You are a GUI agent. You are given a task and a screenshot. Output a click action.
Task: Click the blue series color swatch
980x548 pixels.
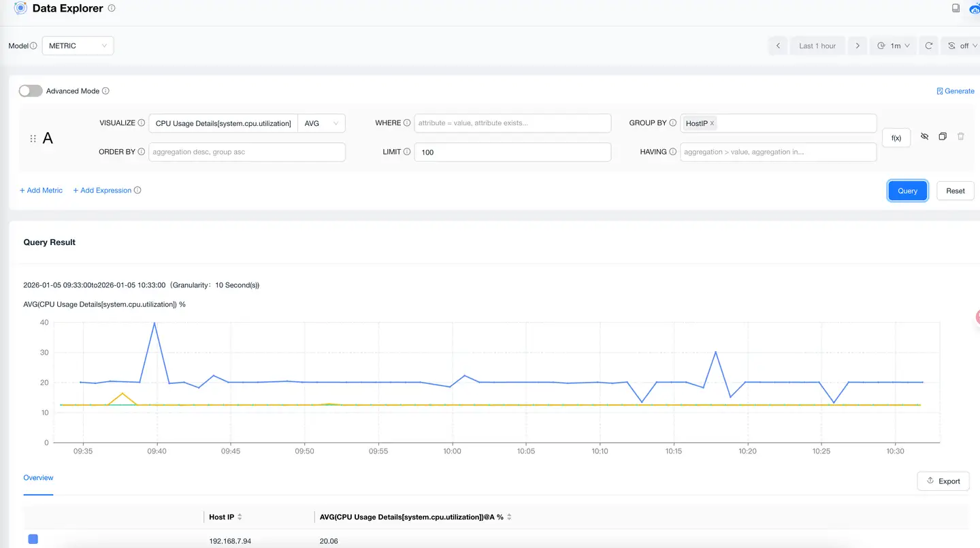pyautogui.click(x=33, y=539)
